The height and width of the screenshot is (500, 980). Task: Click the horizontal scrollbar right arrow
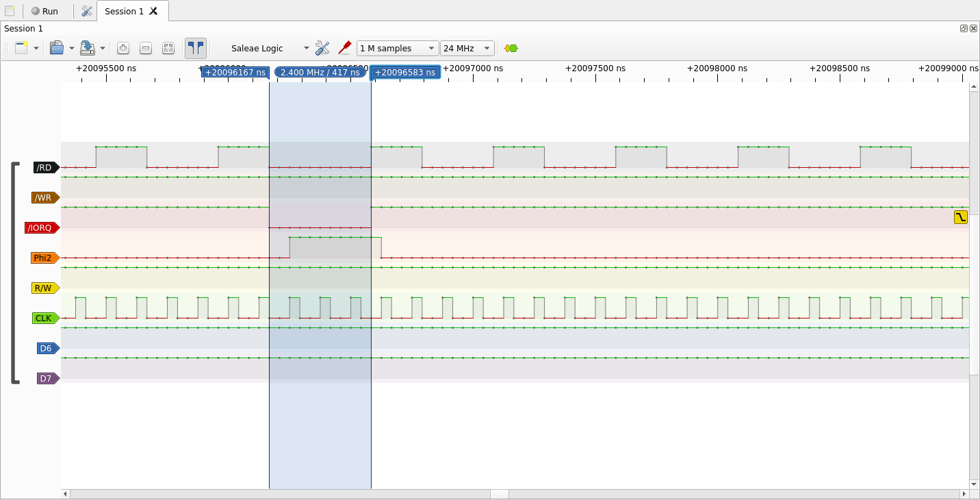(x=964, y=494)
